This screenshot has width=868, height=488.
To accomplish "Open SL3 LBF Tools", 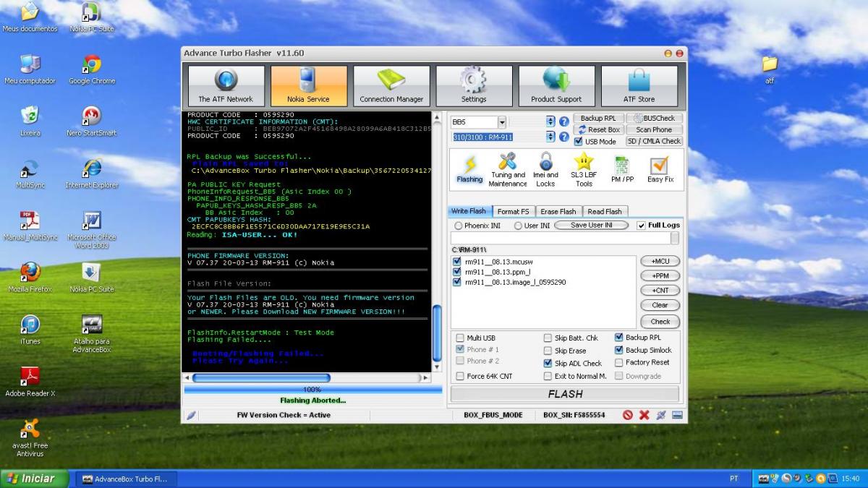I will coord(584,170).
